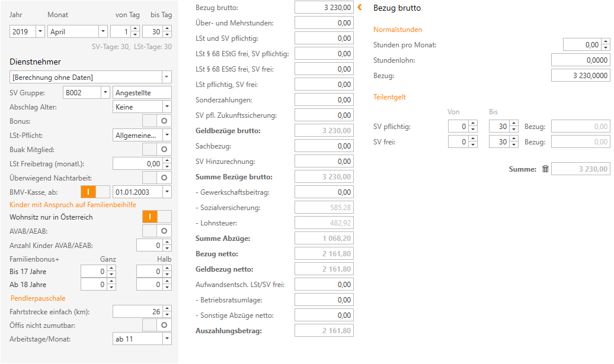Open the Arbeitstage/Monat dropdown
This screenshot has width=614, height=364.
coord(167,339)
